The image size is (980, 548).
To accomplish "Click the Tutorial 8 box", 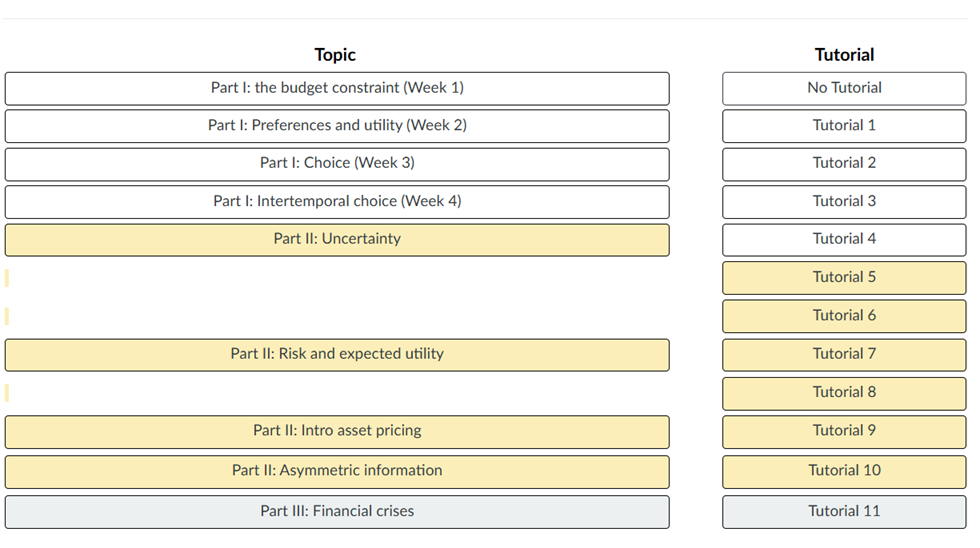I will point(844,393).
